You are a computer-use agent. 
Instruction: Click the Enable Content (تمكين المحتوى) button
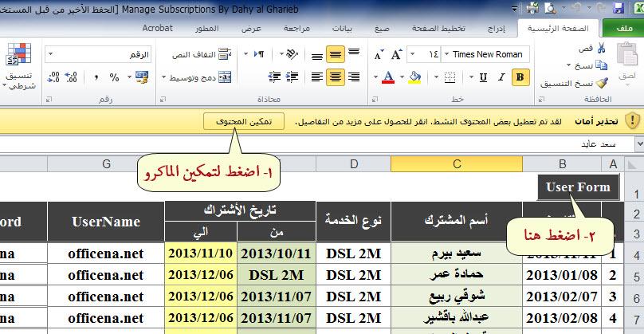244,122
